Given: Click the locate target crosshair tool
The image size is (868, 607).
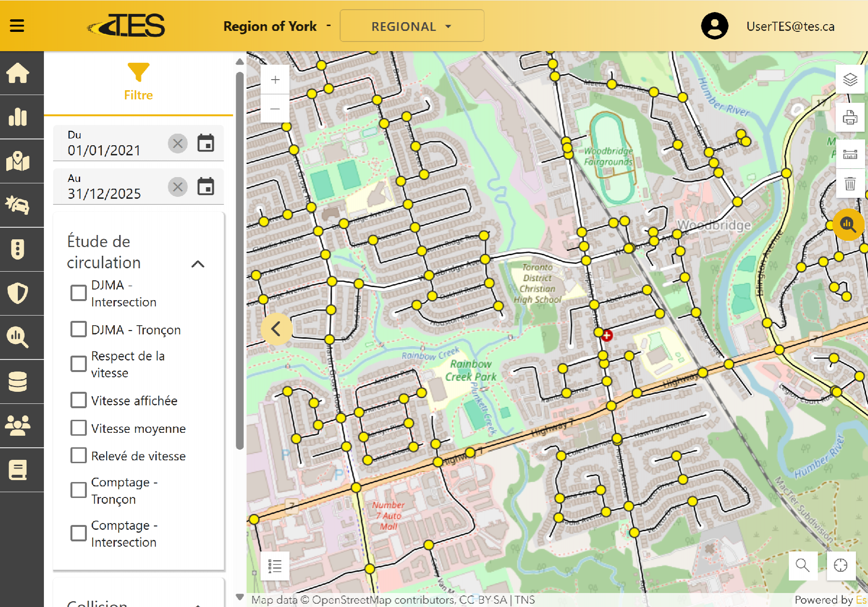Looking at the screenshot, I should [x=841, y=565].
